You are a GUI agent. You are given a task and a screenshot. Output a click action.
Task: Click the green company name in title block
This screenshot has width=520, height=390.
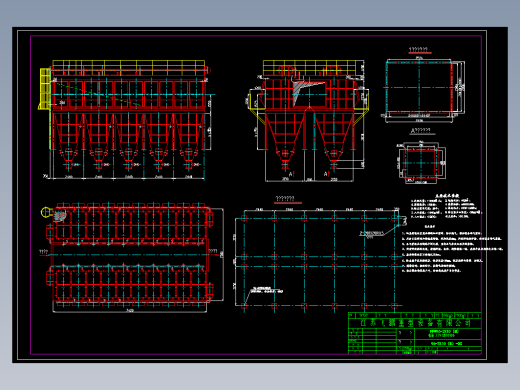point(416,323)
